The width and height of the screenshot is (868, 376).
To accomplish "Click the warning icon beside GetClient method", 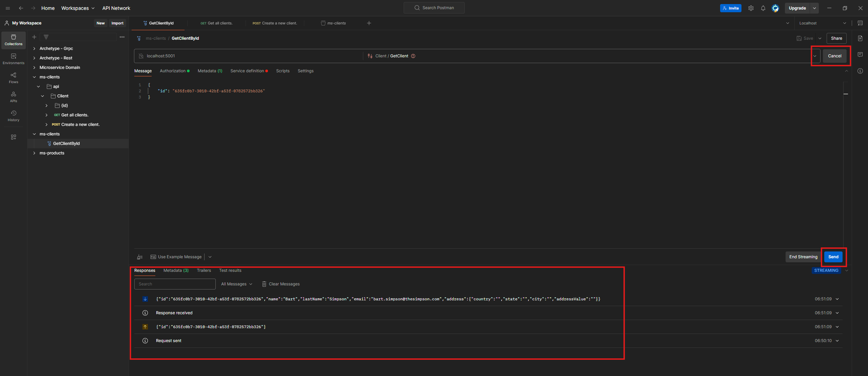I will coord(413,56).
